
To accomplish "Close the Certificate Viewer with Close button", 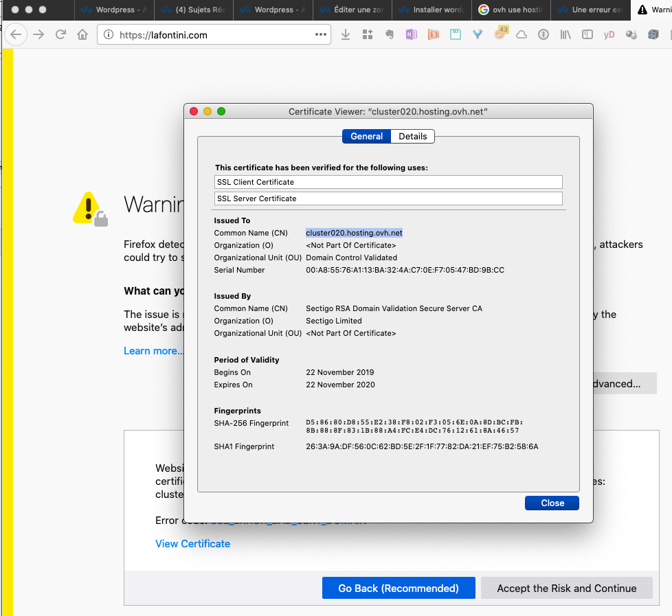I will 552,503.
